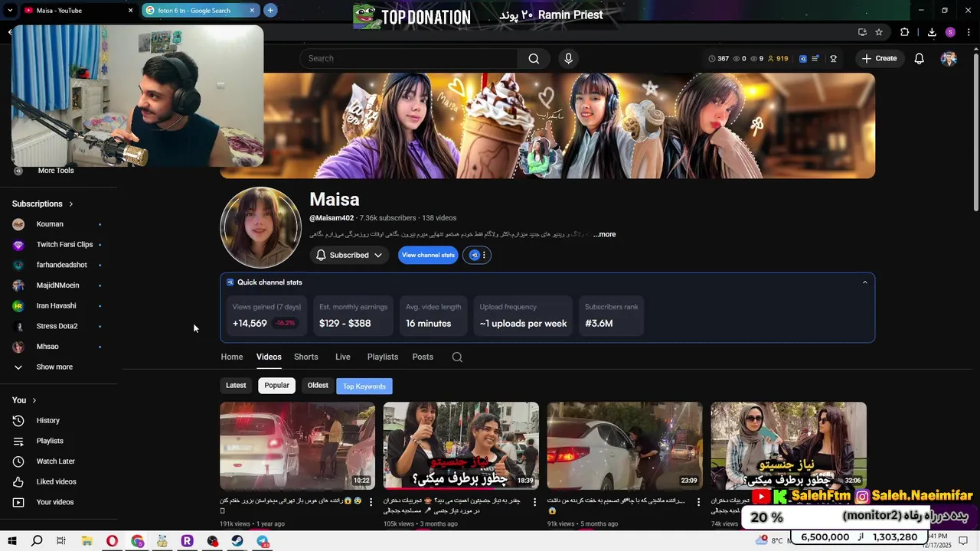Click the Create button
This screenshot has height=551, width=980.
(x=879, y=58)
